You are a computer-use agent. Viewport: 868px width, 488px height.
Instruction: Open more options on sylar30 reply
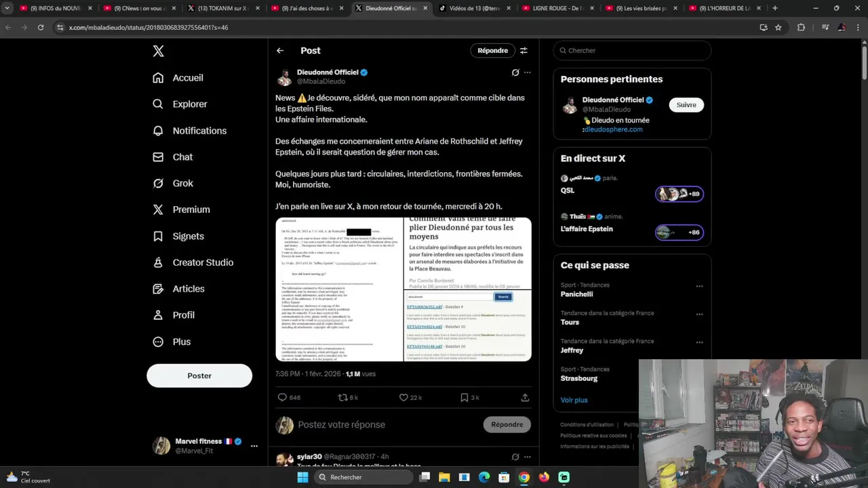(528, 457)
